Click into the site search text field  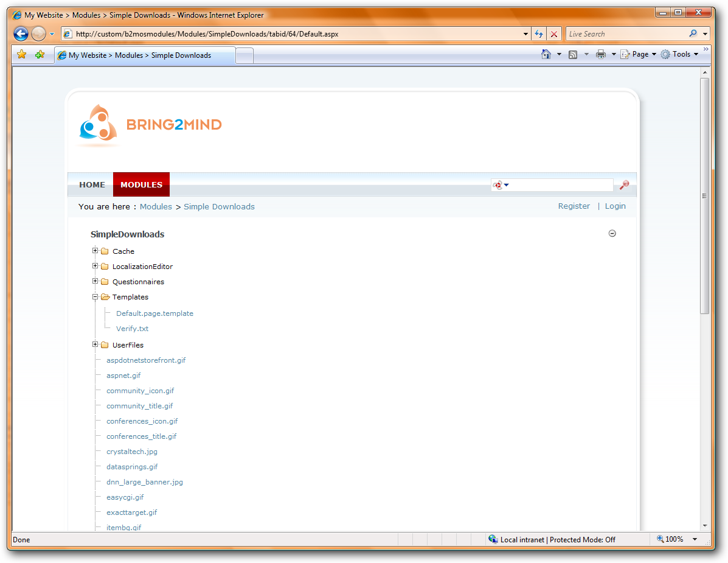click(561, 185)
